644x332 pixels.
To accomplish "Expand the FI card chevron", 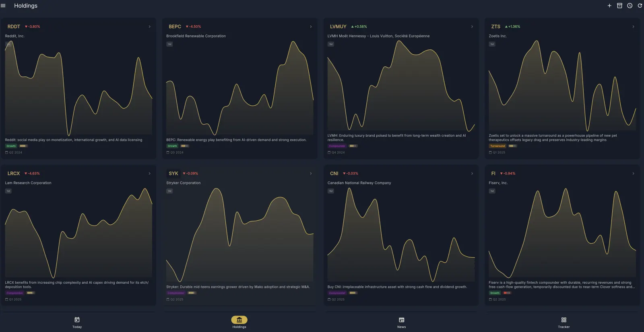I will 633,173.
